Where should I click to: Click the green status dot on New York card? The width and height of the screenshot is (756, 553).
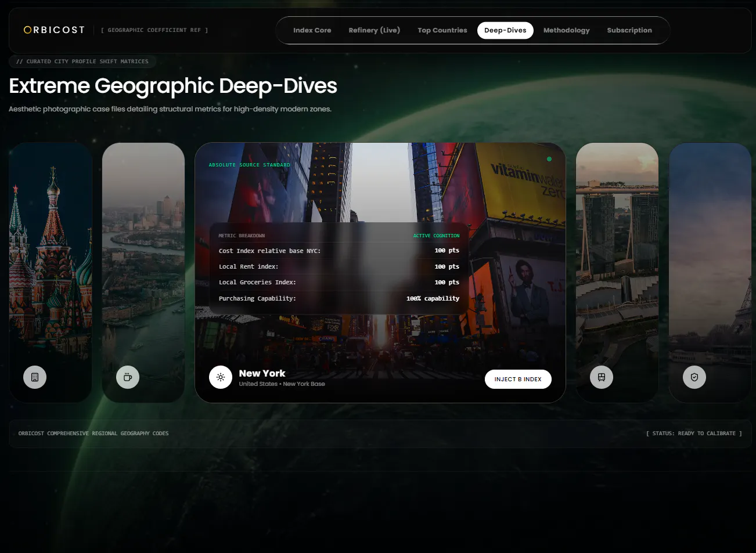pyautogui.click(x=549, y=159)
